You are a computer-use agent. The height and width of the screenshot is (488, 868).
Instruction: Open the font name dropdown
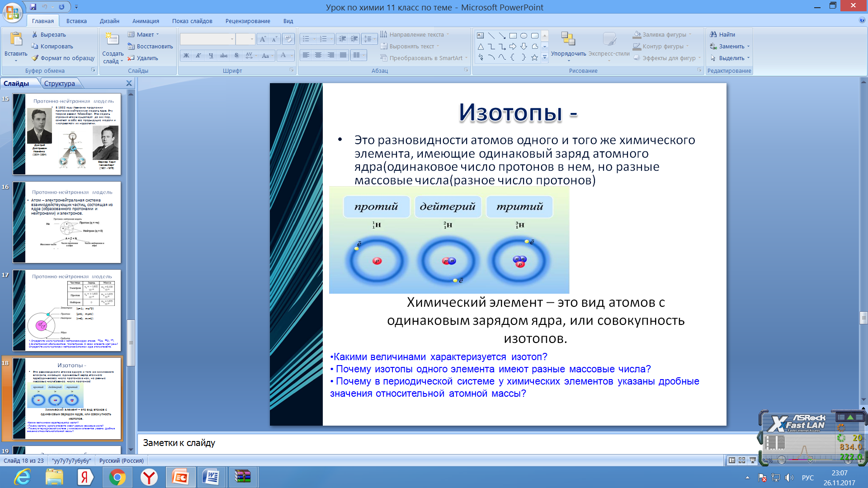click(x=232, y=39)
